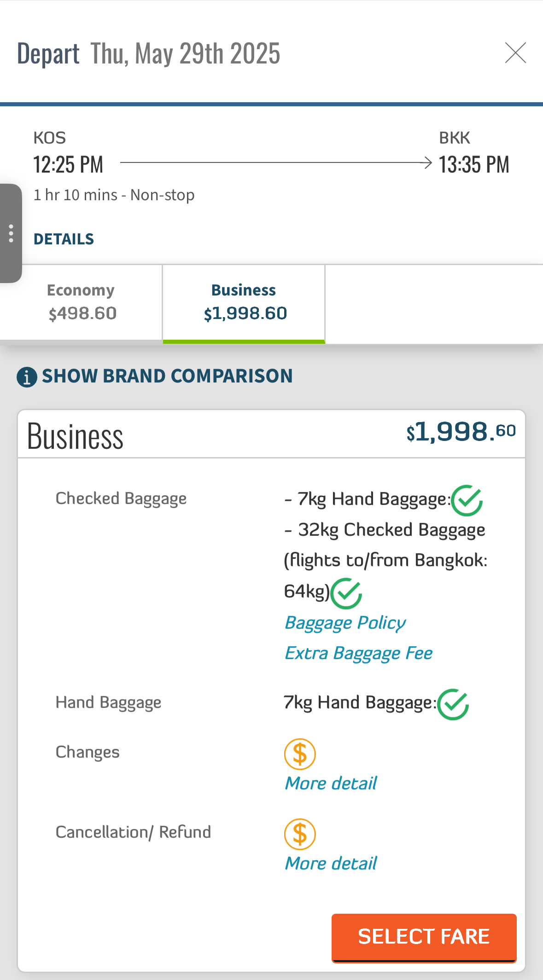Click green checkmark in Hand Baggage row

(x=453, y=704)
